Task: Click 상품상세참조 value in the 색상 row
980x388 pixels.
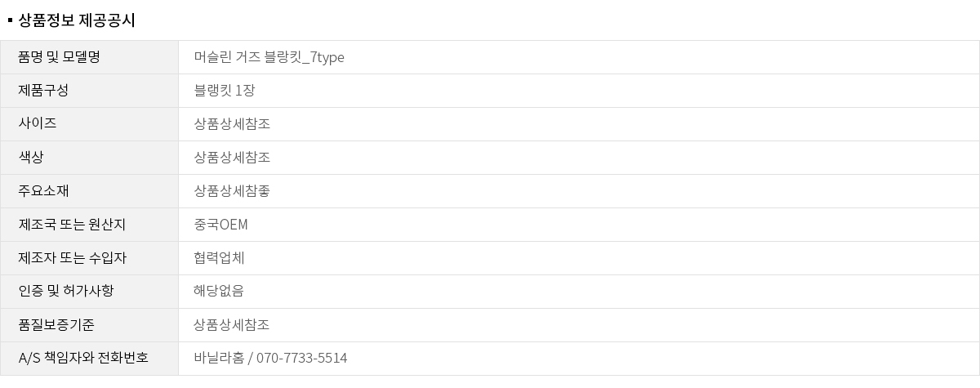Action: click(232, 158)
